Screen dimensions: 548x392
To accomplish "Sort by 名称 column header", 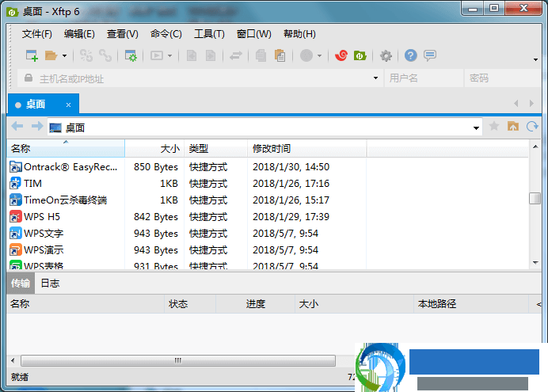I will click(66, 149).
